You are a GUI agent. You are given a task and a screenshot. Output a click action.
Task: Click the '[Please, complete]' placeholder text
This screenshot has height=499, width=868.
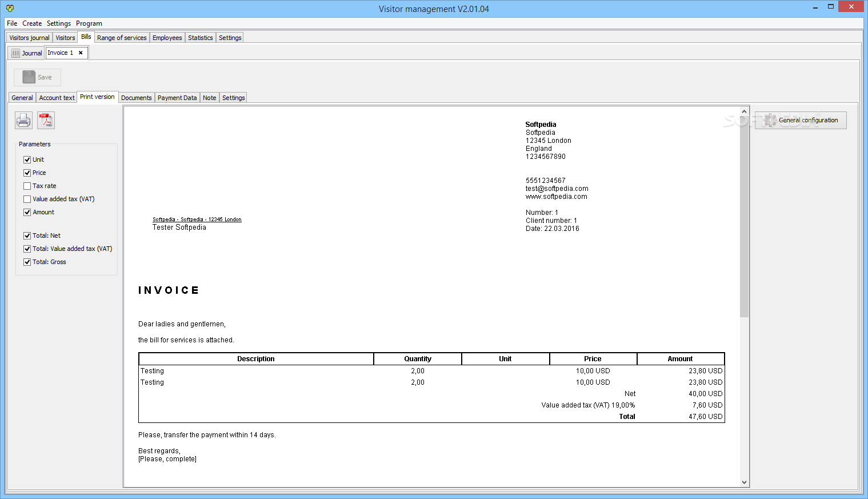[167, 459]
